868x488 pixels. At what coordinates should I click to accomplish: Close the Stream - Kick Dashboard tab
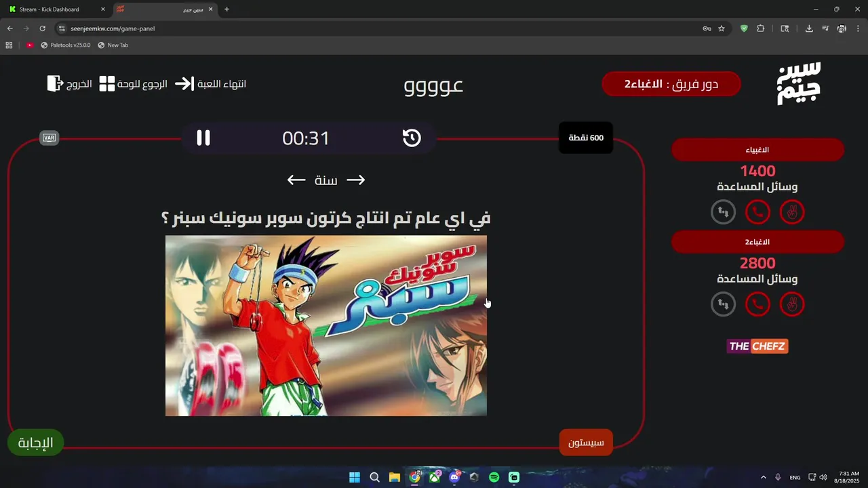coord(103,9)
